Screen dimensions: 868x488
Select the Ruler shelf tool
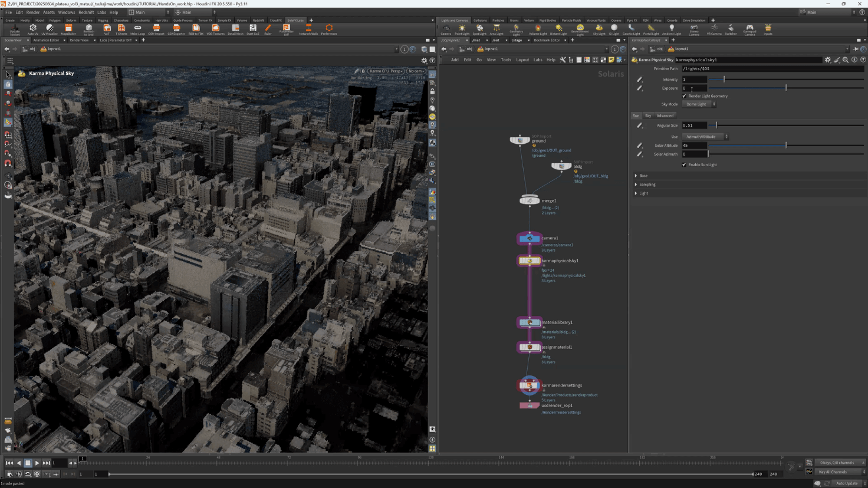pos(268,29)
